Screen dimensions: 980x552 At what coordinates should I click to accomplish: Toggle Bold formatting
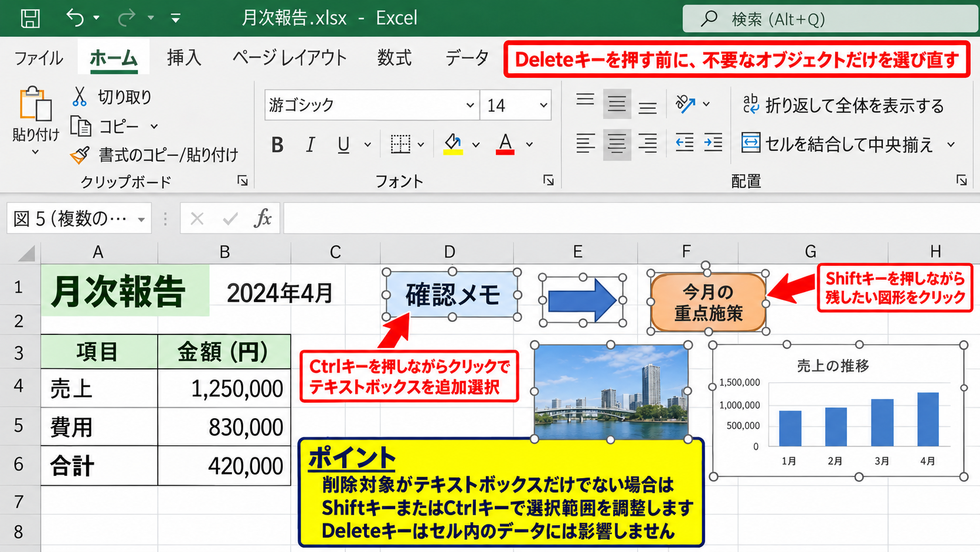(x=278, y=144)
